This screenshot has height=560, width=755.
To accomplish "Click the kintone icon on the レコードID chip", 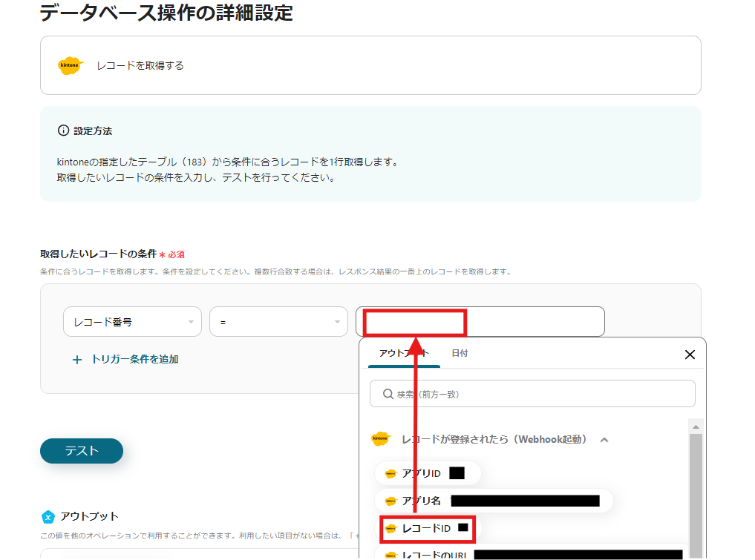I will (x=392, y=528).
